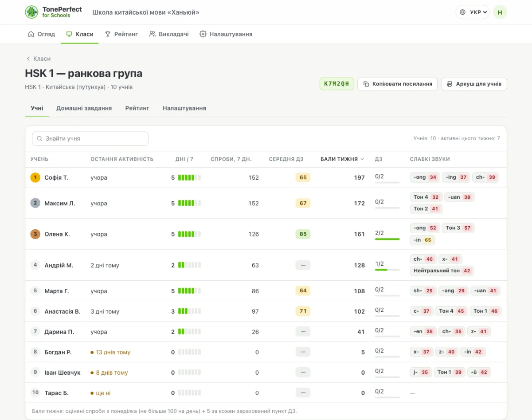Click 'ще ні' activity for Тарас Б.

(x=101, y=393)
